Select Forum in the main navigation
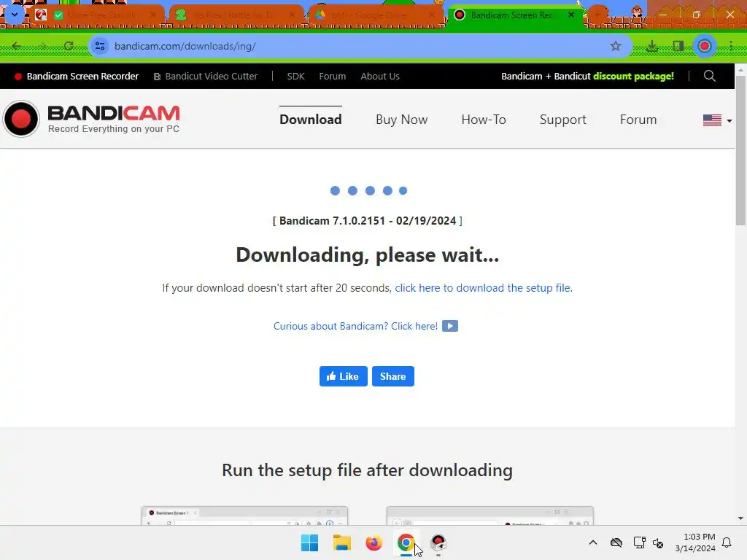 click(x=638, y=120)
